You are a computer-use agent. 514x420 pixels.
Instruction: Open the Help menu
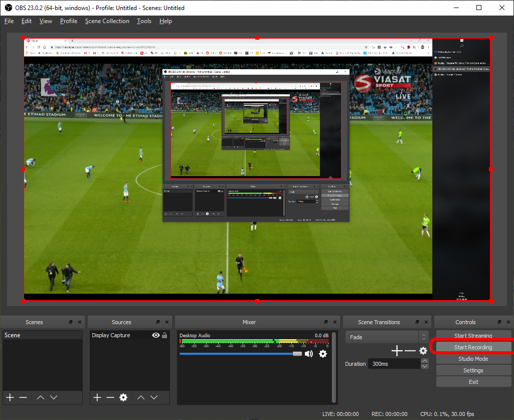click(x=165, y=21)
